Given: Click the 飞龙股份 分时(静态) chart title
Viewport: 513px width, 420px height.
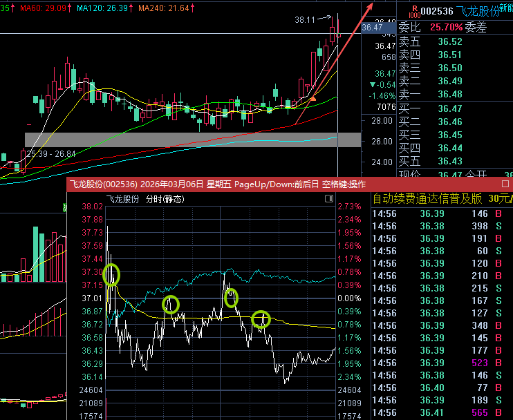Looking at the screenshot, I should coord(145,199).
